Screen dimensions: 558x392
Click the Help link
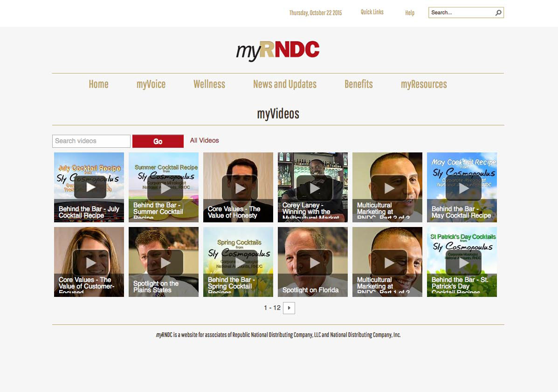pyautogui.click(x=410, y=13)
